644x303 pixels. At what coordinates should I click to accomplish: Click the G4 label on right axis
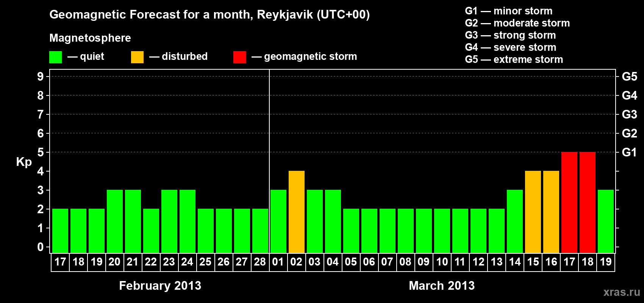pos(630,95)
